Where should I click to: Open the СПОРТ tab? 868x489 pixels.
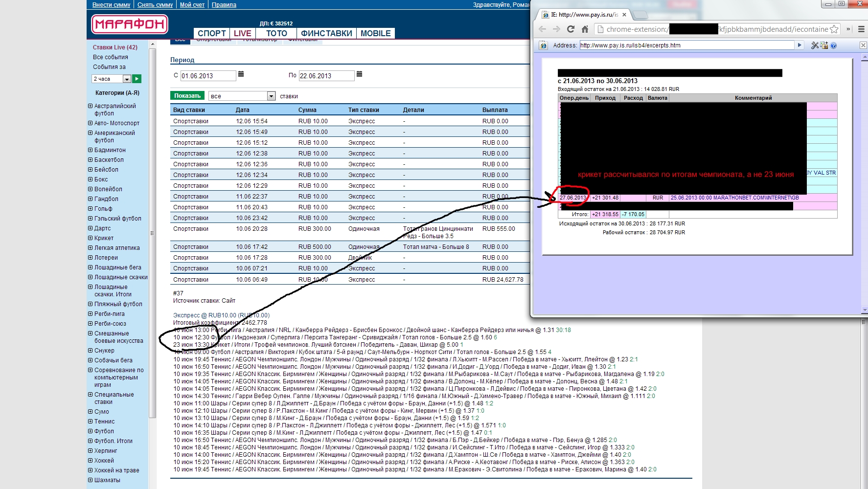(x=212, y=33)
